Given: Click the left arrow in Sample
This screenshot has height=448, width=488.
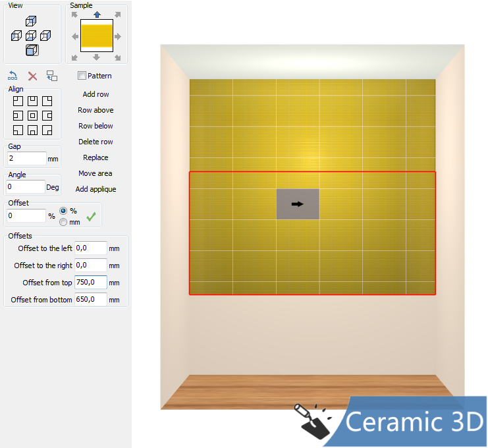Looking at the screenshot, I should (x=75, y=37).
